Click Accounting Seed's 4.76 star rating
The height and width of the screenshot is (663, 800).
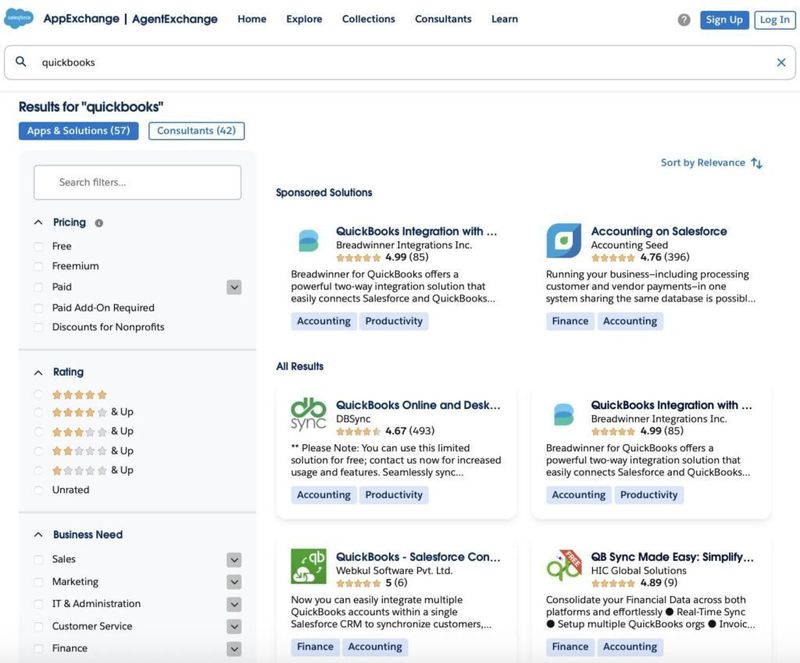640,257
